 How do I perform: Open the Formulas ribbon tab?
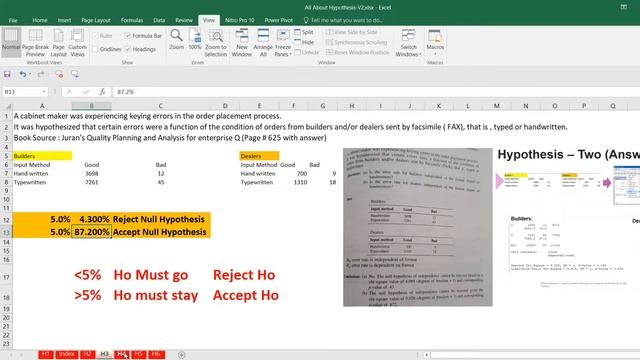(x=132, y=20)
